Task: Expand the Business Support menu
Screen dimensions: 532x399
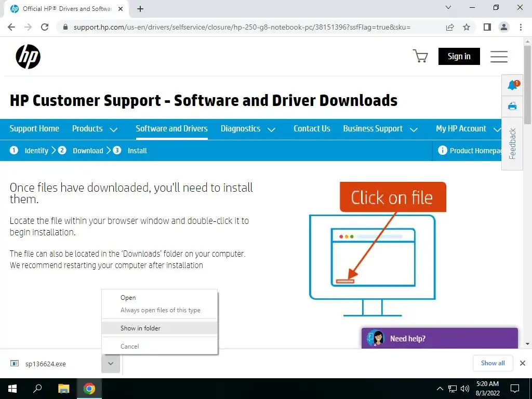Action: tap(380, 129)
